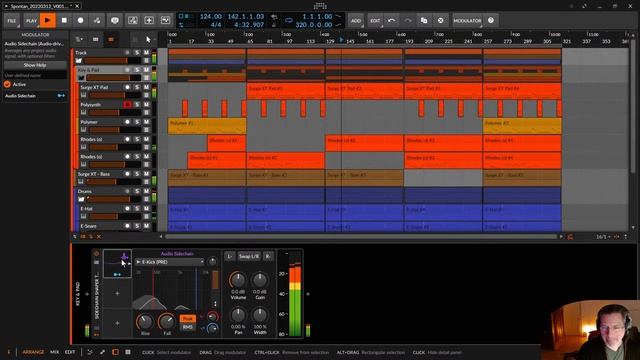Image resolution: width=640 pixels, height=360 pixels.
Task: Select the pointer tool in track header
Action: (x=148, y=40)
